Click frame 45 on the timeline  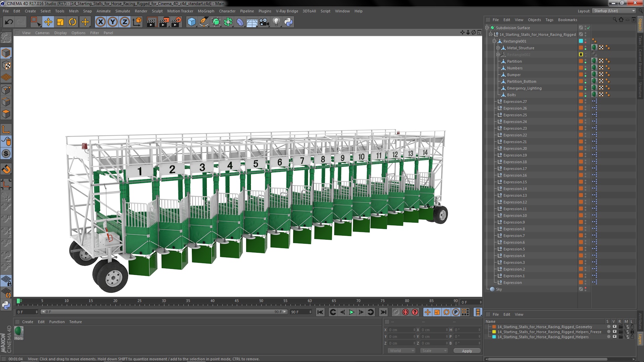pyautogui.click(x=237, y=301)
